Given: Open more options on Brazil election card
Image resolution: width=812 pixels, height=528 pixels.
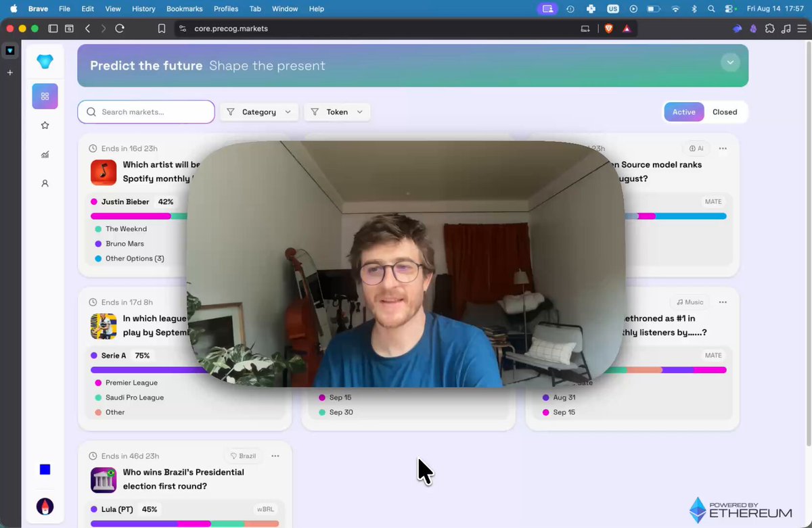Looking at the screenshot, I should tap(275, 456).
